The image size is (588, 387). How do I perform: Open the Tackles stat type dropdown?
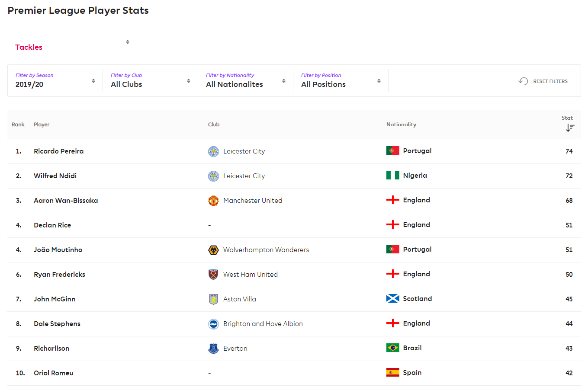coord(72,42)
